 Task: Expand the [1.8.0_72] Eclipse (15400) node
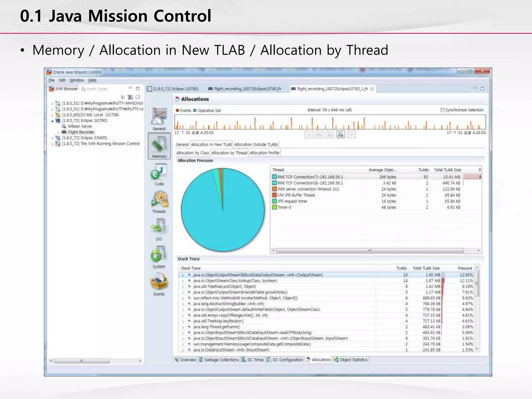coord(52,138)
